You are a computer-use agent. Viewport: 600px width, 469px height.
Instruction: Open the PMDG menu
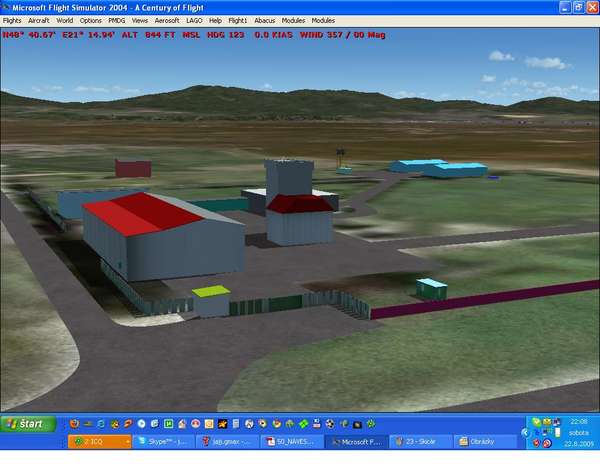pyautogui.click(x=117, y=21)
